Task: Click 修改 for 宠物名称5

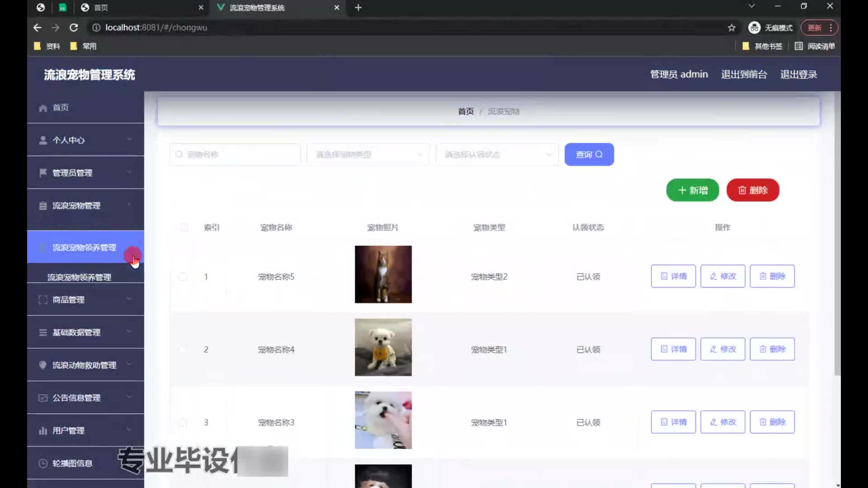Action: tap(722, 276)
